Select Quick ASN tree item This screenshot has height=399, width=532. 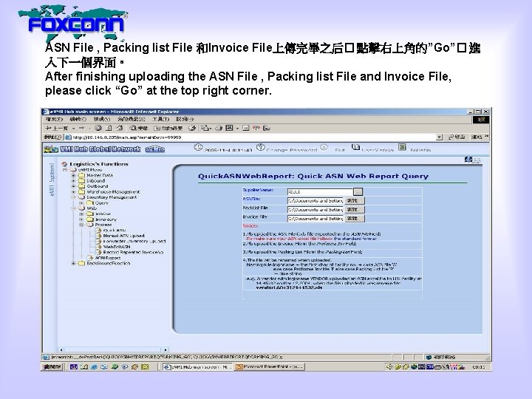point(115,231)
